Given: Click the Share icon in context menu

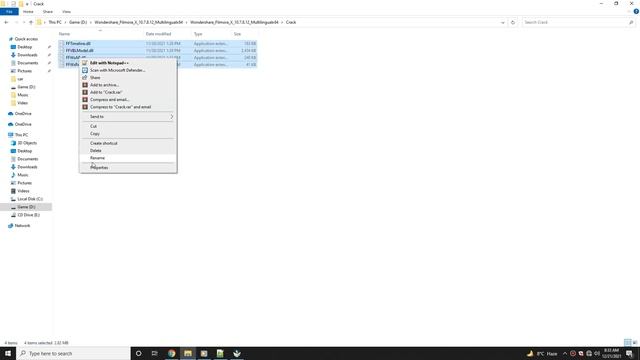Looking at the screenshot, I should pos(85,78).
